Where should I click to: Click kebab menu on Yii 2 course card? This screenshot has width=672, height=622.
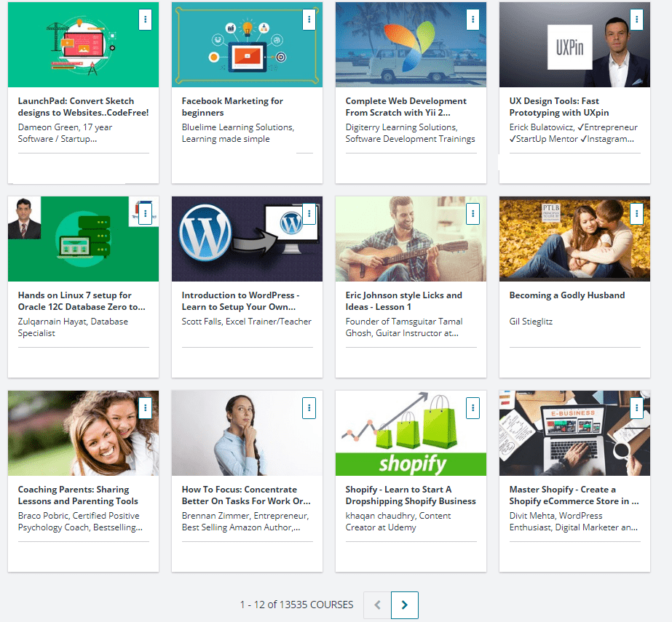coord(473,20)
